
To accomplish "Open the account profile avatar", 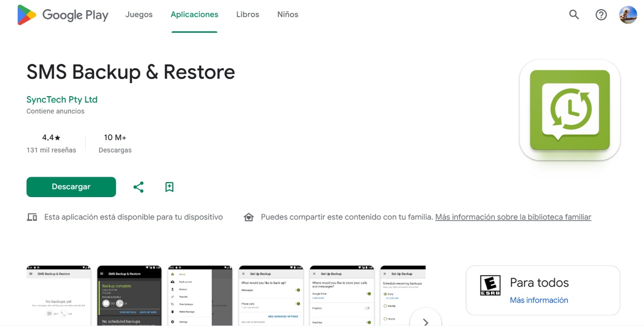I will [x=628, y=15].
